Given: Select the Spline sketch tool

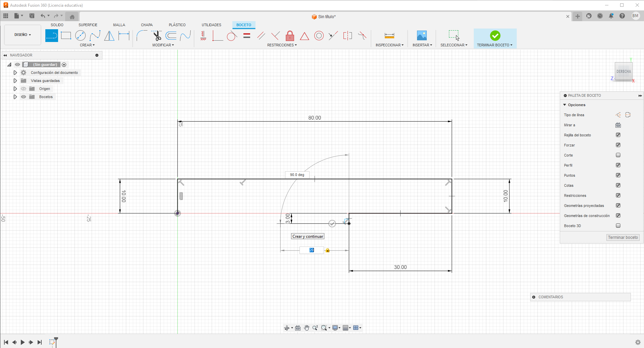Looking at the screenshot, I should tap(95, 36).
